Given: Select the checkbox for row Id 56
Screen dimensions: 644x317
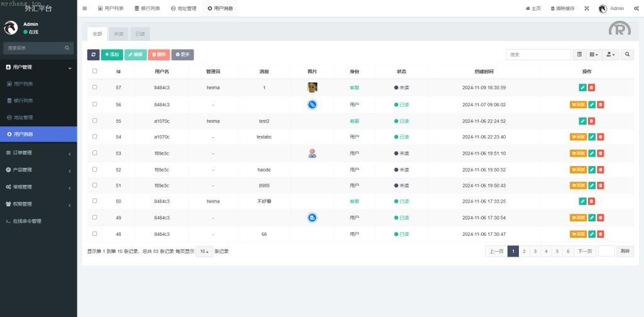Looking at the screenshot, I should [95, 104].
